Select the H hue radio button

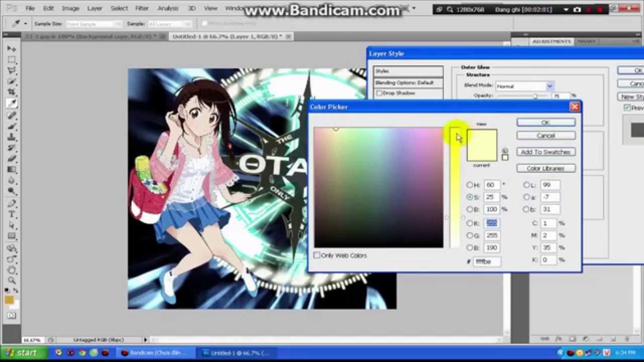click(470, 185)
